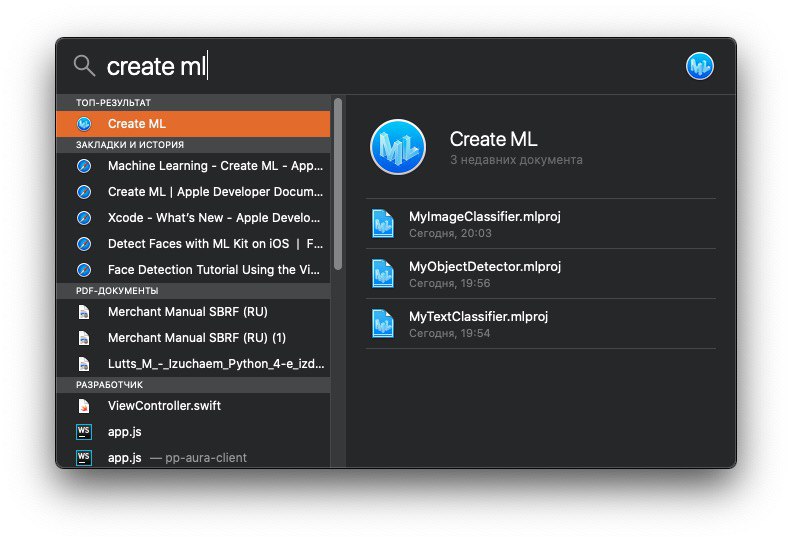Click PDF icon of Merchant Manual SBRF (RU)
Image resolution: width=792 pixels, height=542 pixels.
point(84,312)
